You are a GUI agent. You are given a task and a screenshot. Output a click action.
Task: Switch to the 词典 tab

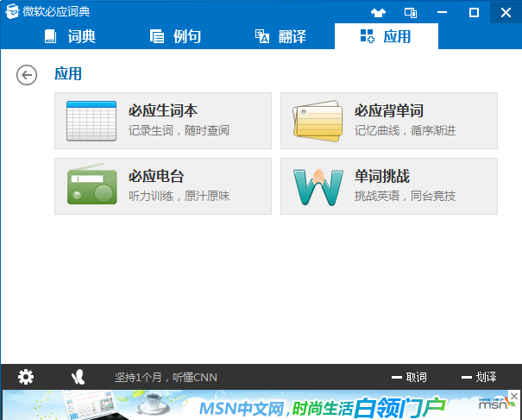point(70,36)
